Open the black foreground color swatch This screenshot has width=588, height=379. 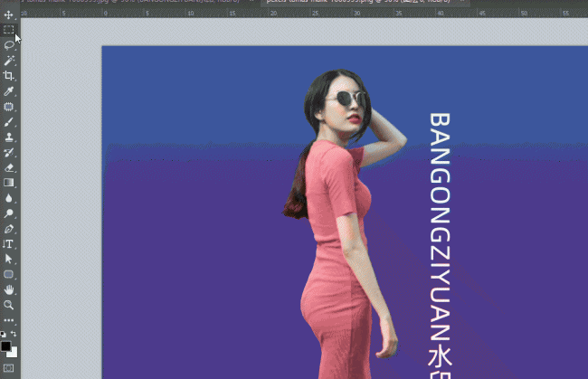[5, 346]
